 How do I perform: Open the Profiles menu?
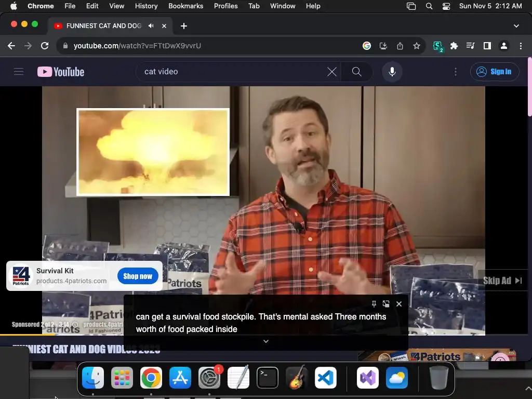tap(225, 6)
